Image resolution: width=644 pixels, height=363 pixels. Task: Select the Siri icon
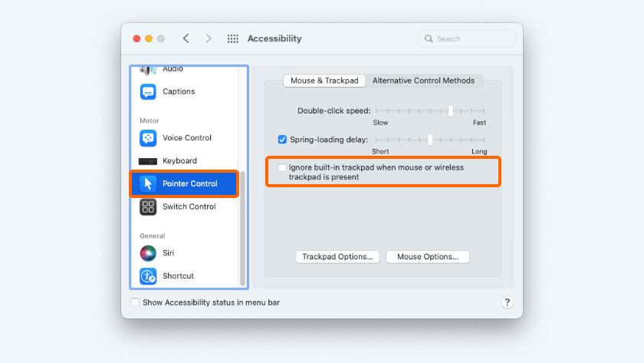tap(148, 253)
